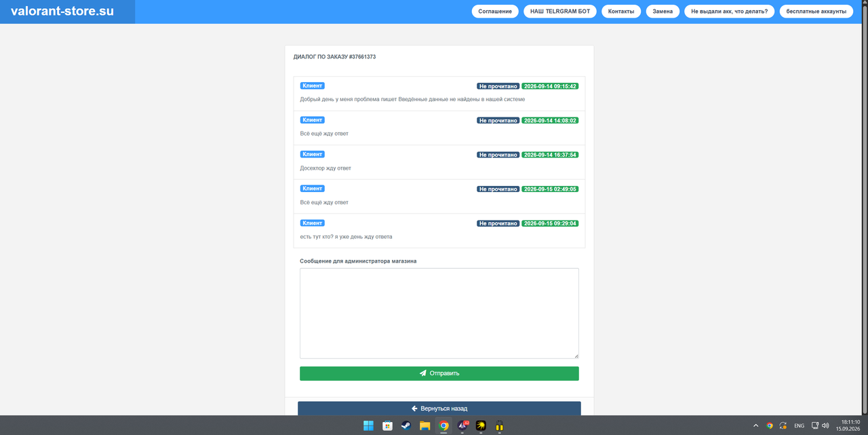
Task: Click the Chrome icon in system tray
Action: coord(770,425)
